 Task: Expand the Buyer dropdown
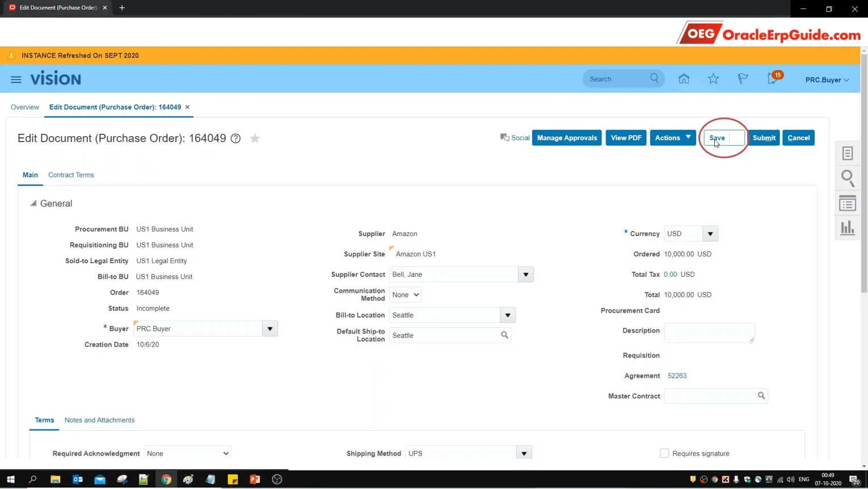pyautogui.click(x=270, y=328)
